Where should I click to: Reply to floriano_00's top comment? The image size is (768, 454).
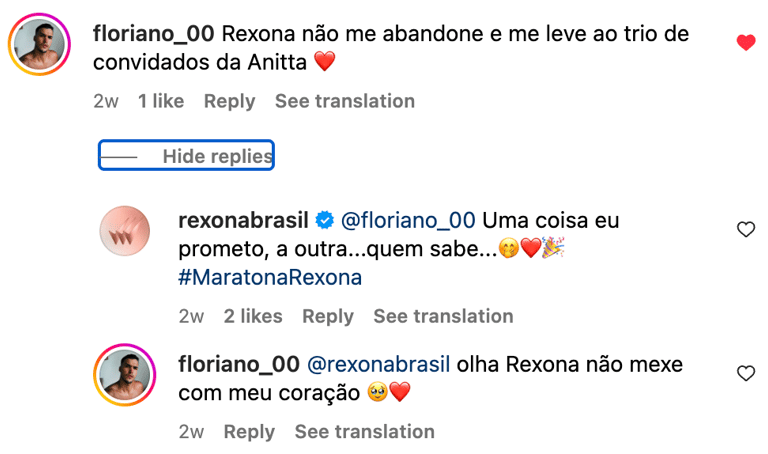point(229,101)
